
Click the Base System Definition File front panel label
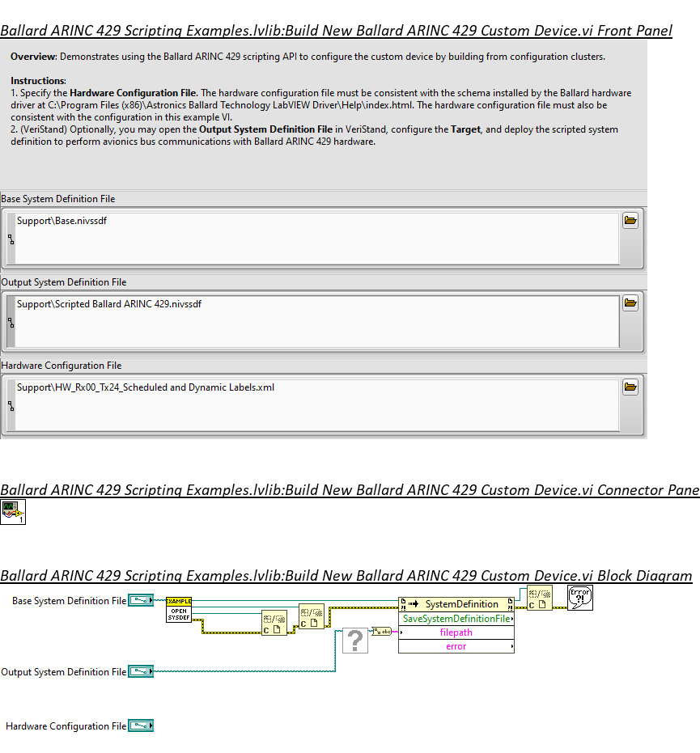58,199
